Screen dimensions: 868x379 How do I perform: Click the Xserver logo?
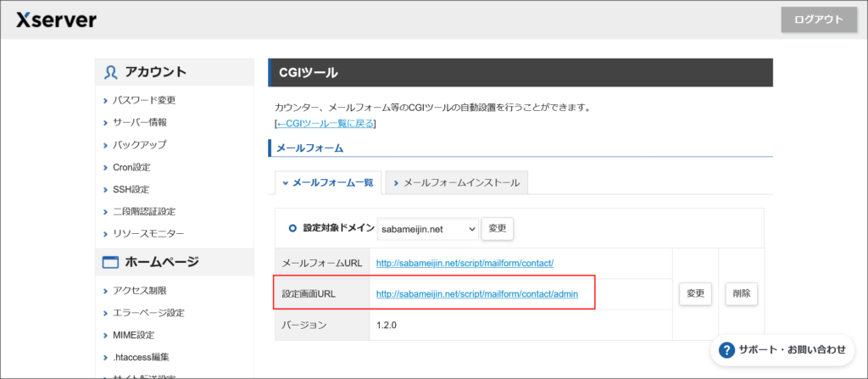(57, 20)
